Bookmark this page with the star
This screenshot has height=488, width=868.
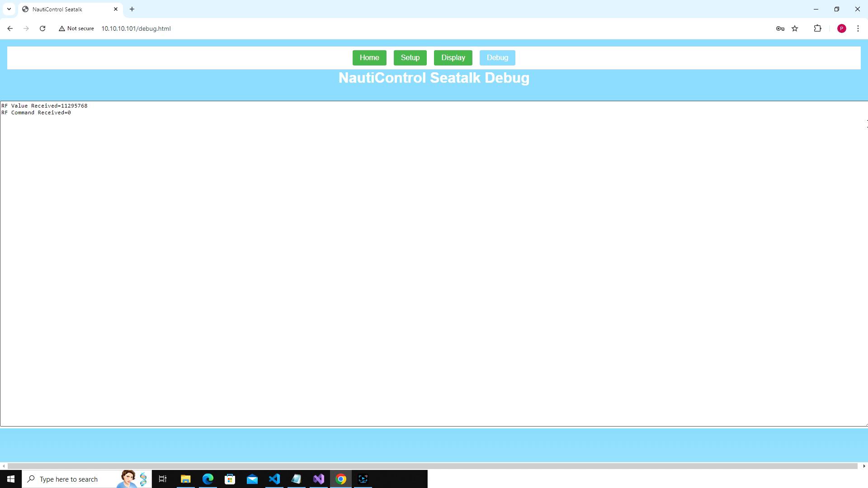(x=795, y=28)
